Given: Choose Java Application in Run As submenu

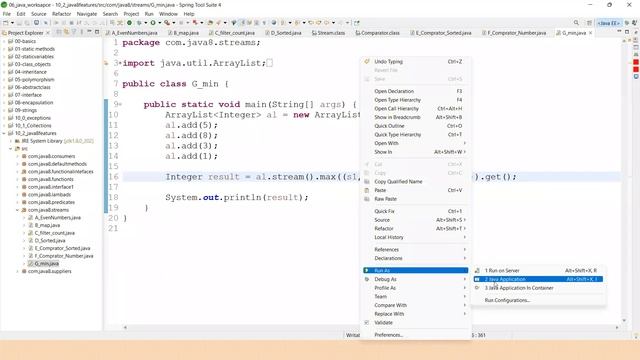Looking at the screenshot, I should tap(538, 279).
